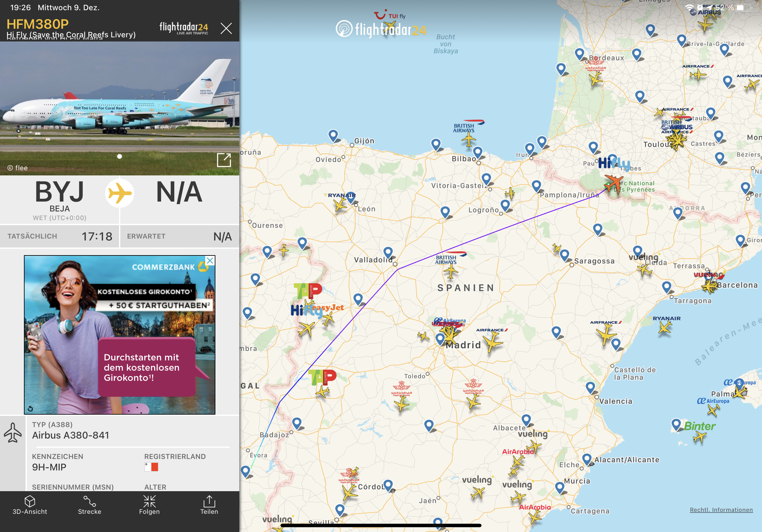Screen dimensions: 762x532
Task: Select the orange Hi Fly aircraft icon
Action: pyautogui.click(x=613, y=182)
